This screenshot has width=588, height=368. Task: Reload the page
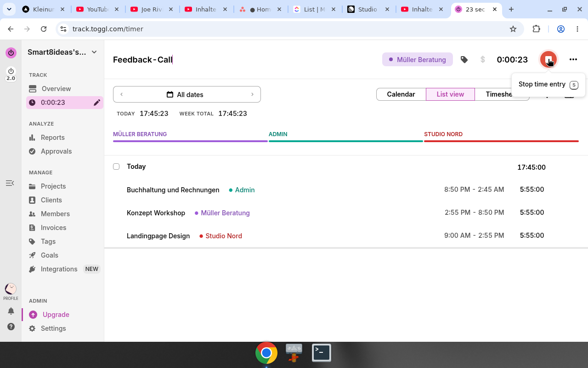point(44,29)
